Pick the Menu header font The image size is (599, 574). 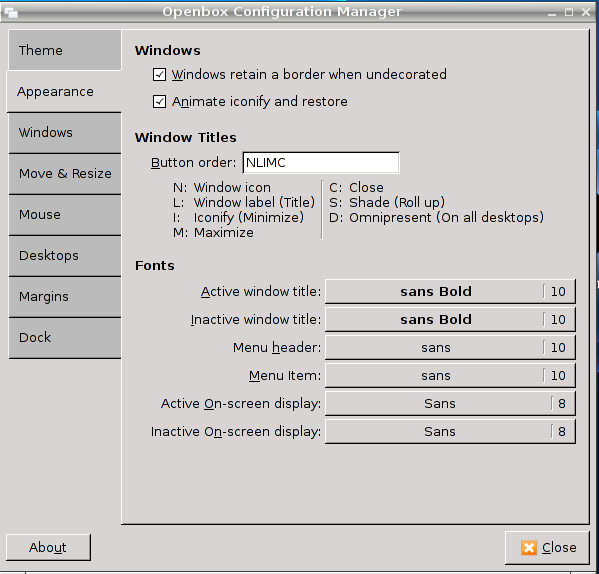[450, 348]
